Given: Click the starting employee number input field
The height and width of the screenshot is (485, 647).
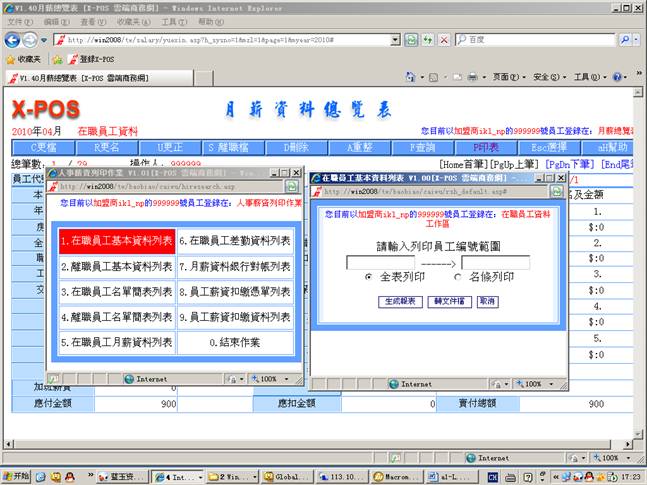Looking at the screenshot, I should 380,262.
